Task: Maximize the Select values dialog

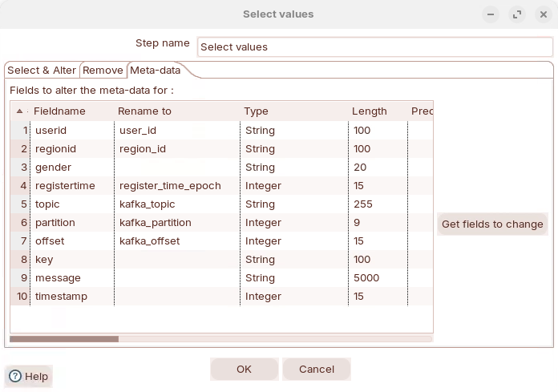Action: 517,14
